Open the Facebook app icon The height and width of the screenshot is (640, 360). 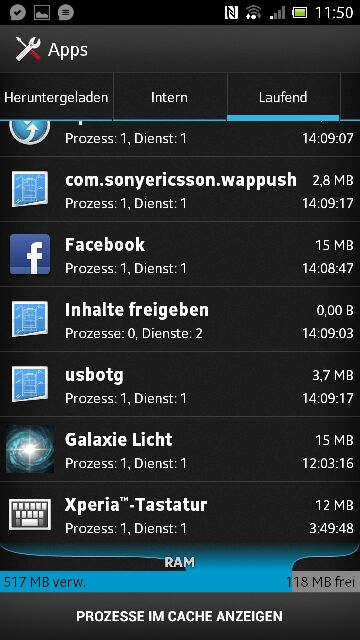30,254
